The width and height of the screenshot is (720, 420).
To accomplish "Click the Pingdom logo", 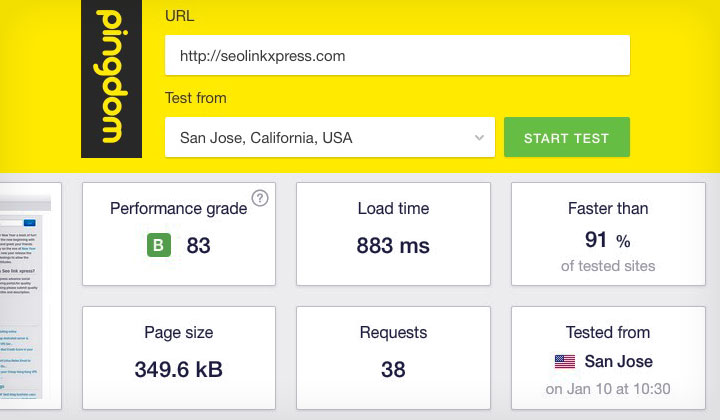I will click(112, 78).
